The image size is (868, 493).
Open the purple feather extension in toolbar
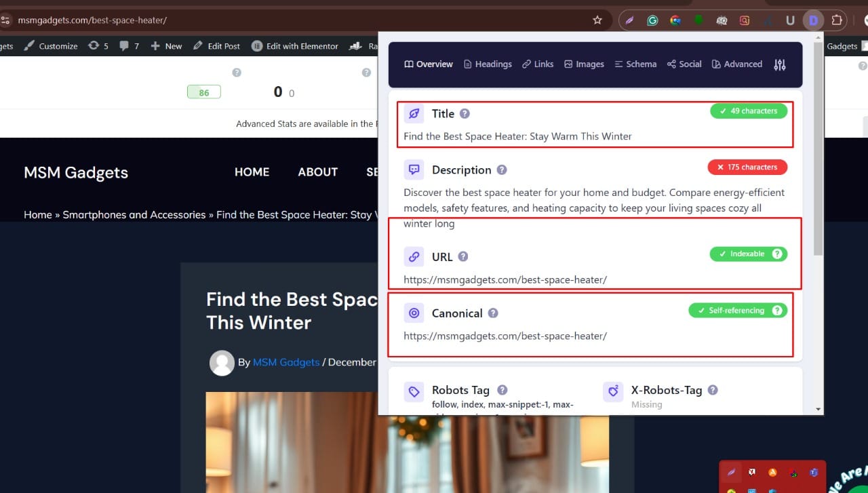click(630, 20)
